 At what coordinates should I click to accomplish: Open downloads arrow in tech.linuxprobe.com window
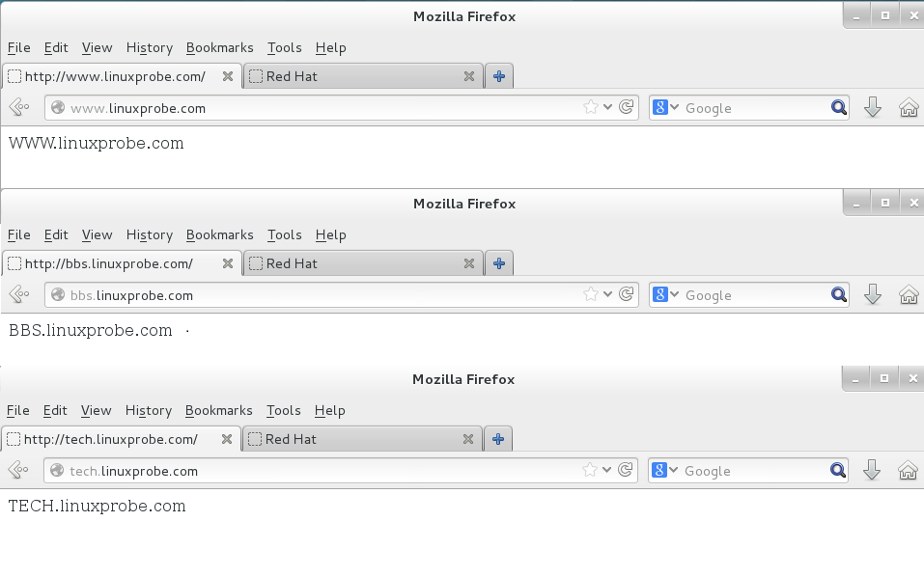click(872, 471)
